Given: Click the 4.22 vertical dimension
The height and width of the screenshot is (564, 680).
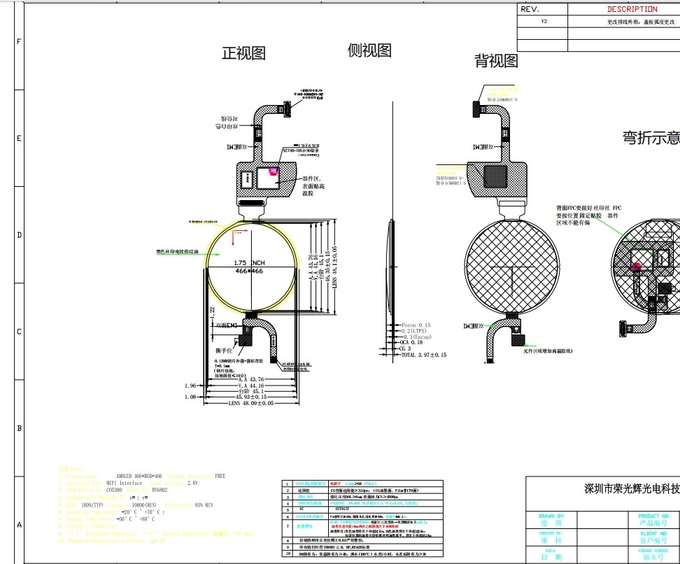Looking at the screenshot, I should (212, 312).
